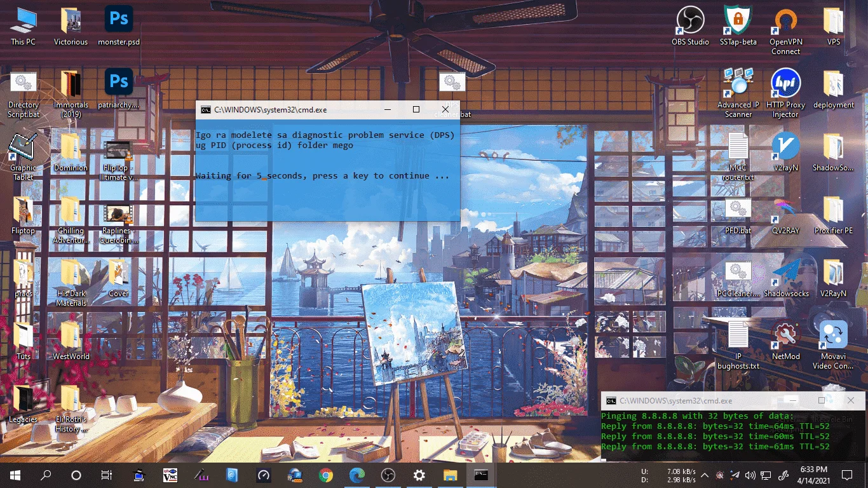This screenshot has height=488, width=868.
Task: Open the Windows Ink pen tray icon
Action: [x=783, y=475]
